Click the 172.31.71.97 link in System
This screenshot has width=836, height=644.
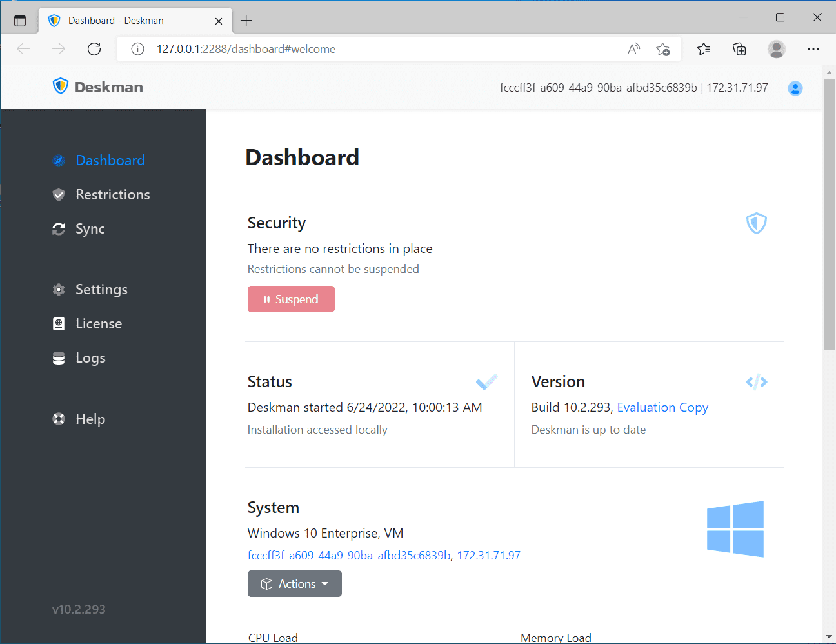488,556
